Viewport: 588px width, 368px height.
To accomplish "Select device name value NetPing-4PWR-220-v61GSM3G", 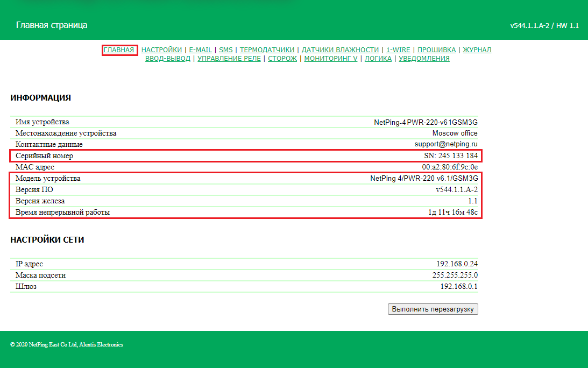I will tap(426, 122).
